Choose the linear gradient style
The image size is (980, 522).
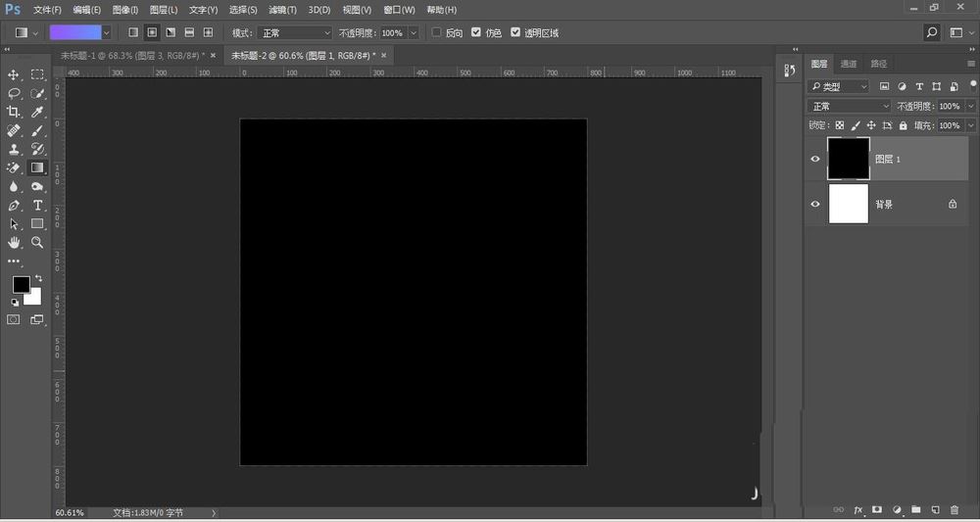coord(133,32)
